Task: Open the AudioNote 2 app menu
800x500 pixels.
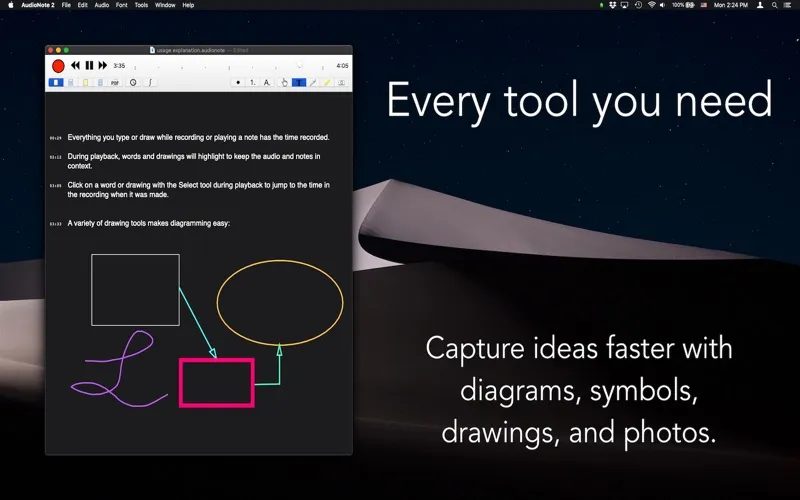Action: (x=38, y=5)
